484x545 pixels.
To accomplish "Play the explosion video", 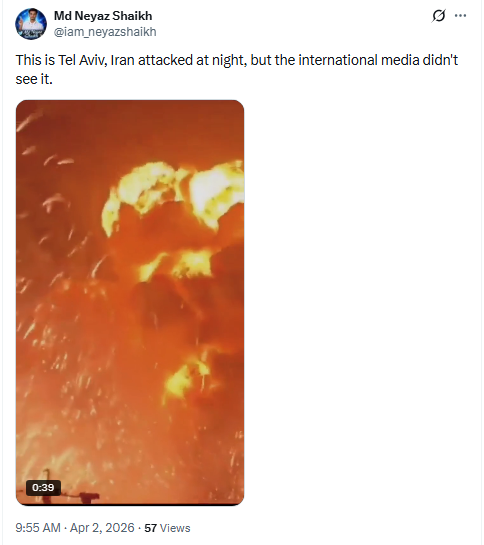I will [130, 302].
